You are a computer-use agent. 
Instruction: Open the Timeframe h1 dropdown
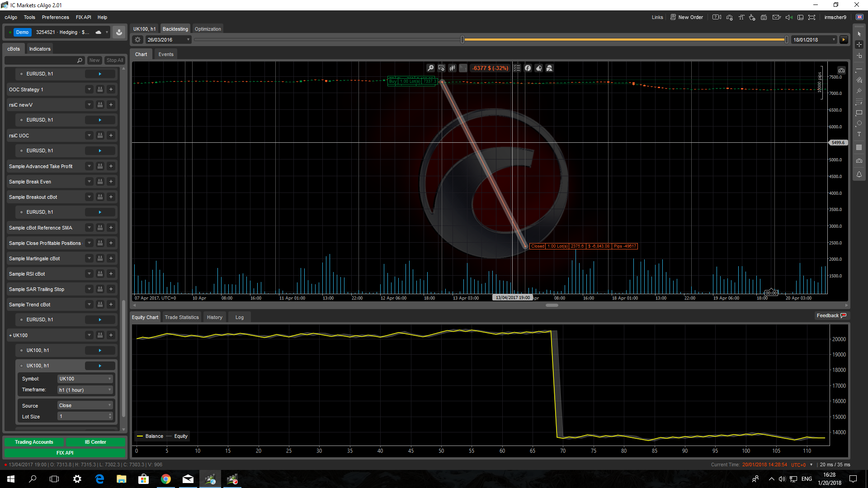coord(85,390)
